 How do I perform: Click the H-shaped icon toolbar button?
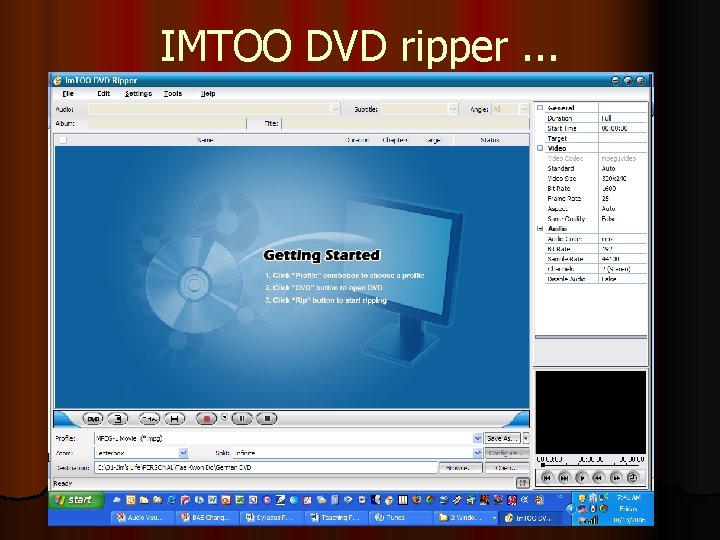pos(174,419)
